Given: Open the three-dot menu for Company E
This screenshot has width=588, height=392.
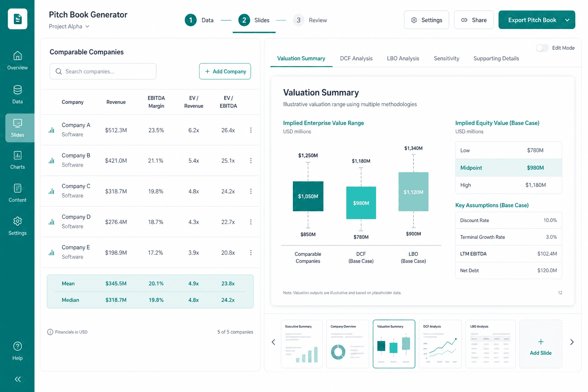Looking at the screenshot, I should point(251,253).
